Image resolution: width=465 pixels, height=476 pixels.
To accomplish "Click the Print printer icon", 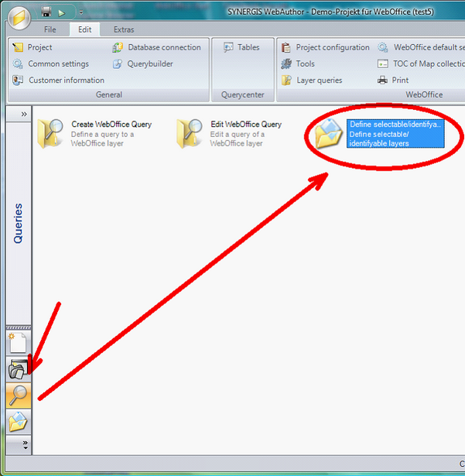I will 382,80.
